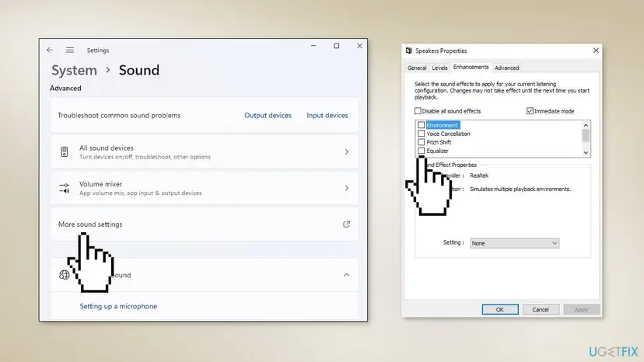The height and width of the screenshot is (362, 644).
Task: Click the Apply button
Action: (581, 309)
